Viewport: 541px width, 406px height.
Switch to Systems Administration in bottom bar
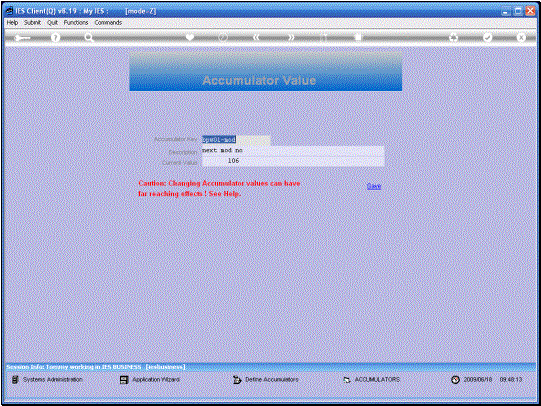point(48,379)
